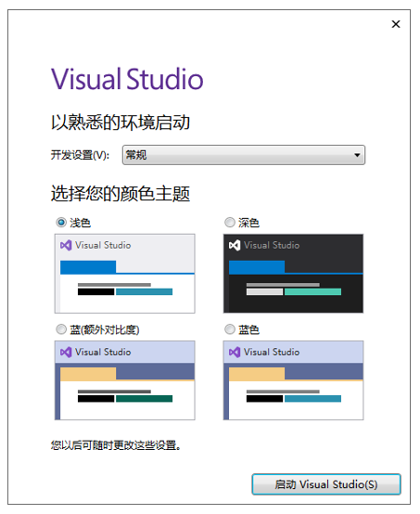Click the light theme preview thumbnail
420x514 pixels.
point(125,274)
